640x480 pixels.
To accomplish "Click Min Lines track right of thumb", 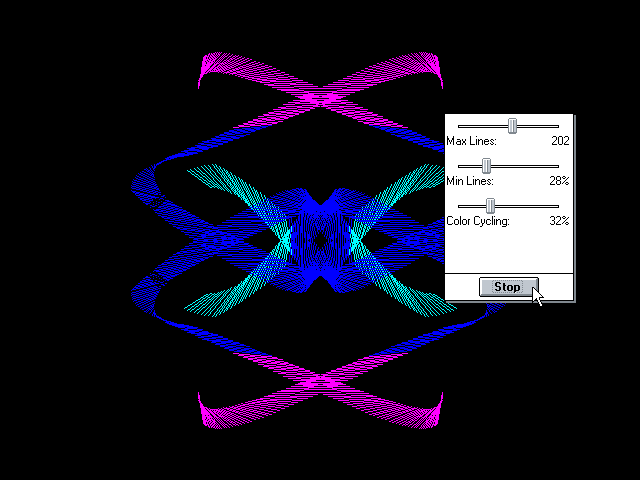I will coord(525,167).
